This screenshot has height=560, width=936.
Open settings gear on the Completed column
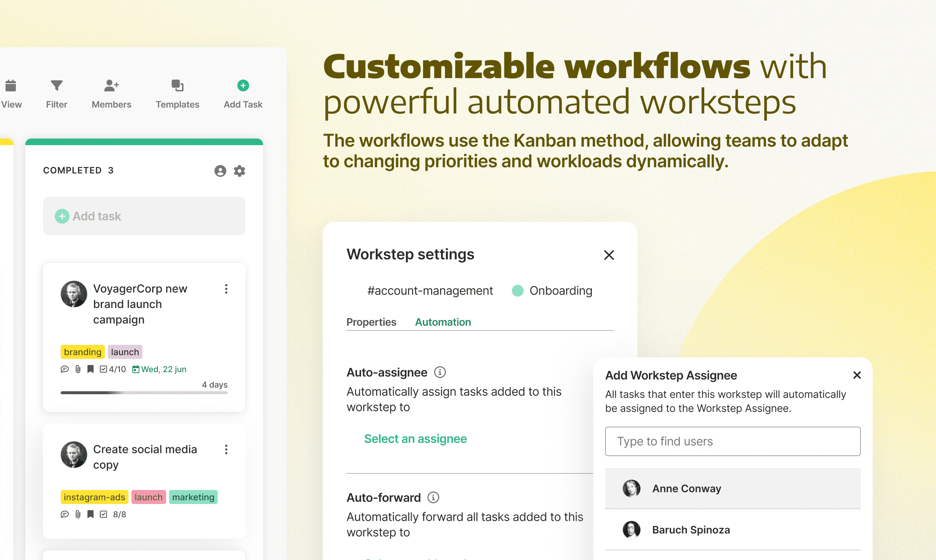click(240, 171)
